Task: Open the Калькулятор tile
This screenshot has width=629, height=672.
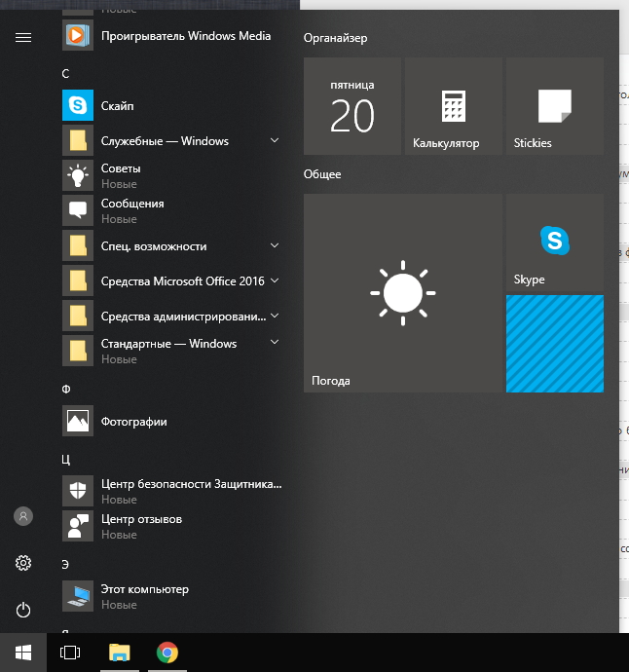Action: (x=454, y=106)
